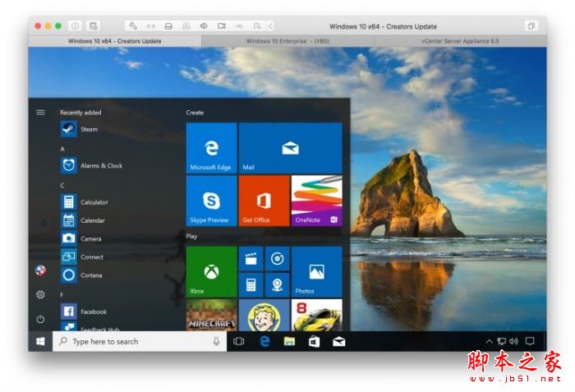Switch to Windows 10 Enterprise (VBS) tab
This screenshot has width=575, height=392.
[x=287, y=41]
